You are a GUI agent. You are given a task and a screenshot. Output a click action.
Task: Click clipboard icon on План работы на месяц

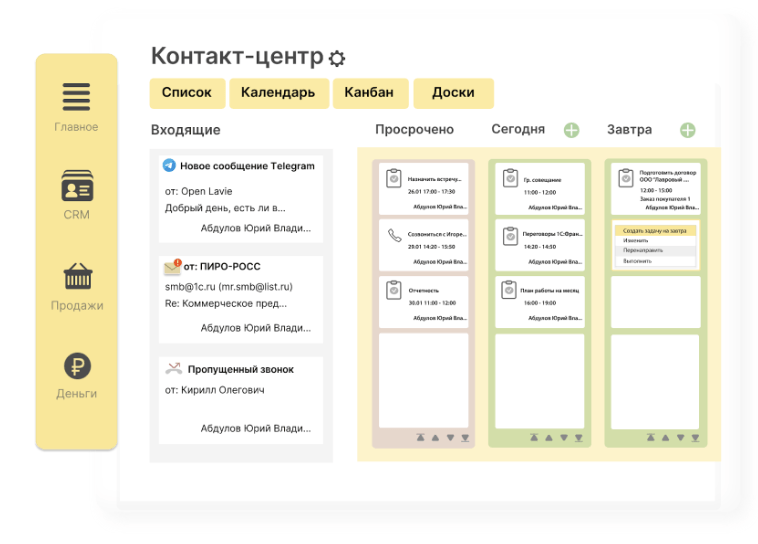point(509,290)
